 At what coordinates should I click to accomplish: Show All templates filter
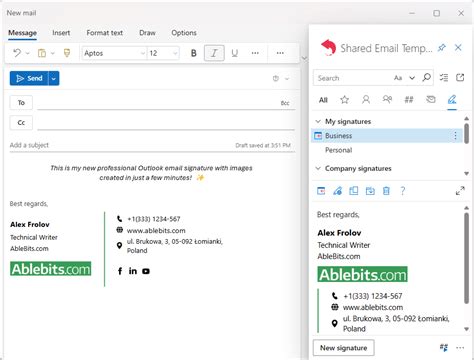pyautogui.click(x=323, y=100)
